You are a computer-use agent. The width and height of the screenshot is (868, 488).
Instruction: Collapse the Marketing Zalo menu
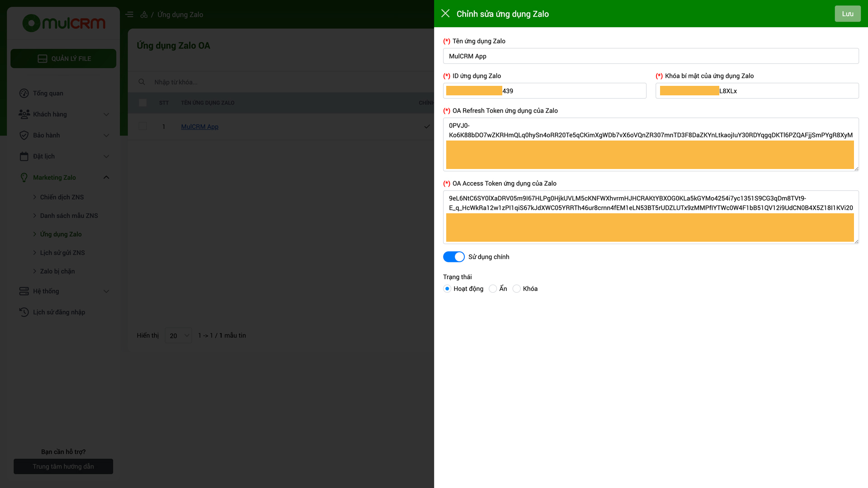click(x=106, y=177)
